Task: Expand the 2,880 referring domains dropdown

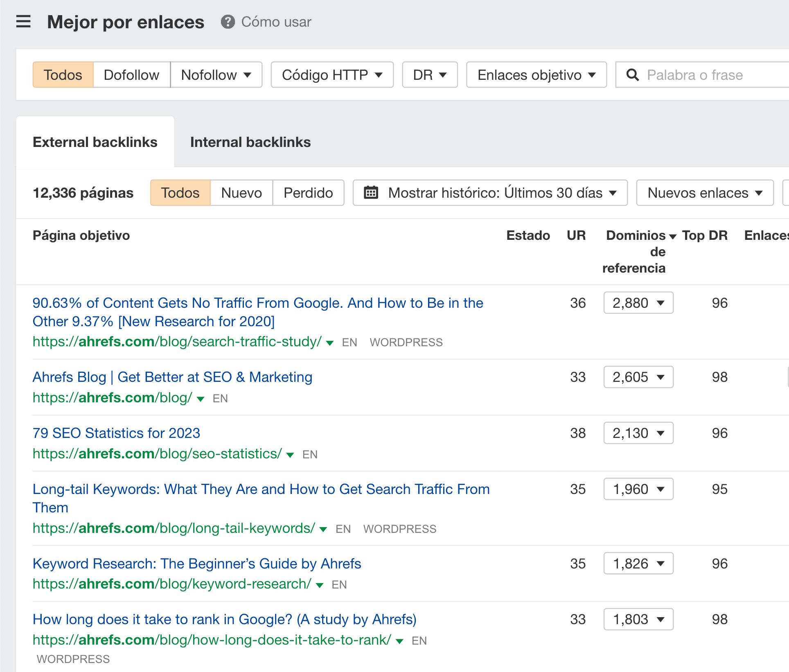Action: tap(638, 303)
